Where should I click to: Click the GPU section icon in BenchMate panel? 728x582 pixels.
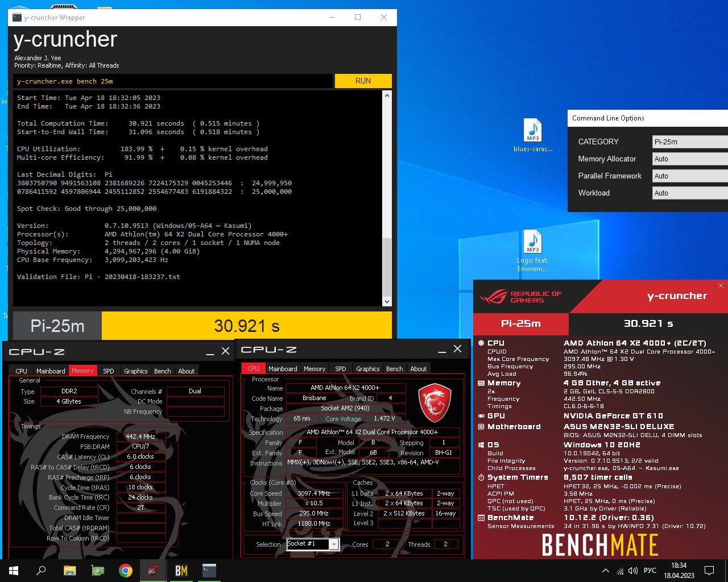(481, 416)
